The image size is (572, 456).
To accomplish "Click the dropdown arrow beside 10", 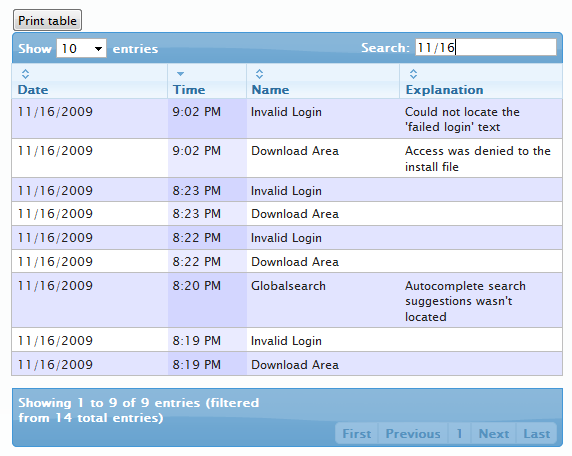I will coord(98,49).
